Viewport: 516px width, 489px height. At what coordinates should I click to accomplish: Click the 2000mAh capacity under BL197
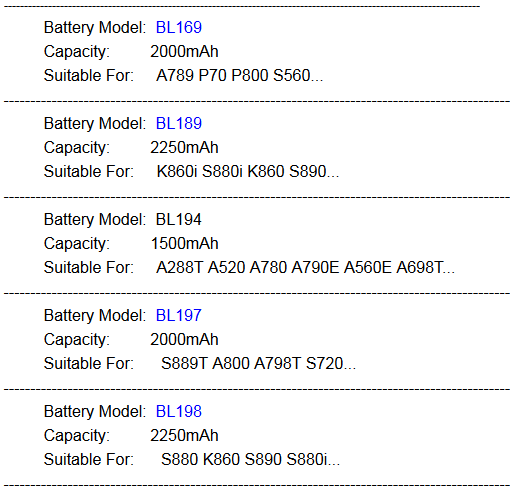184,340
